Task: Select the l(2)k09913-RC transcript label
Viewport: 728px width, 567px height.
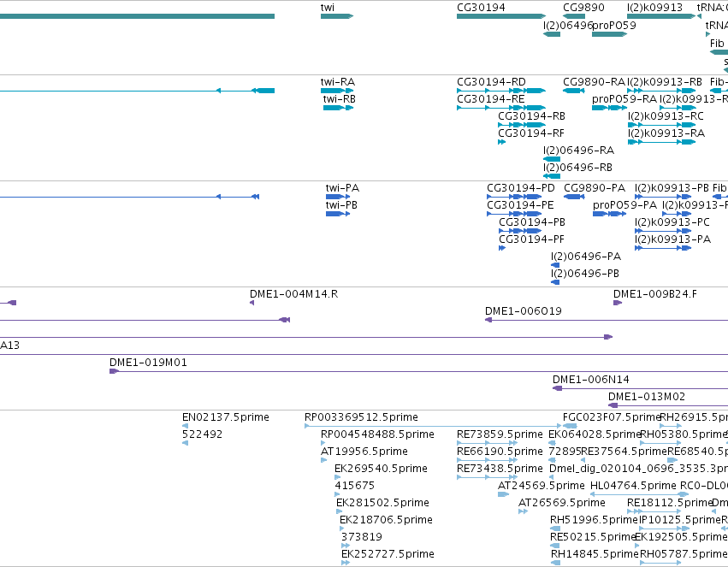Action: click(666, 116)
